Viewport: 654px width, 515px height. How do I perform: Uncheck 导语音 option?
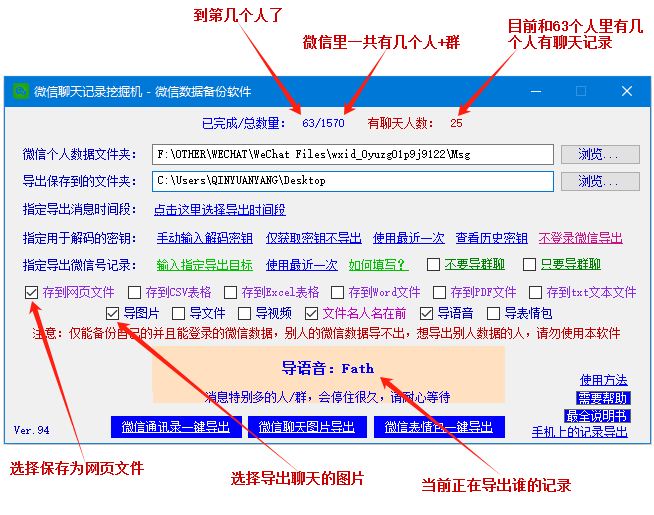point(426,313)
